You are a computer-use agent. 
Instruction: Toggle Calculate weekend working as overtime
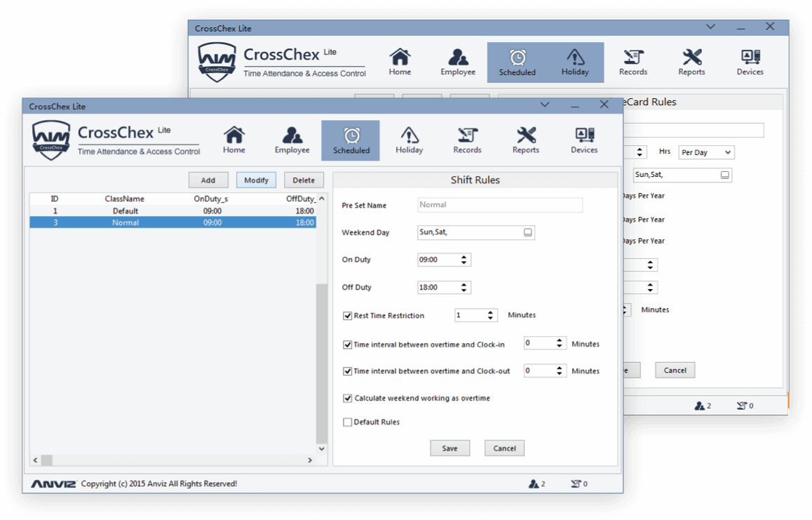pos(347,399)
